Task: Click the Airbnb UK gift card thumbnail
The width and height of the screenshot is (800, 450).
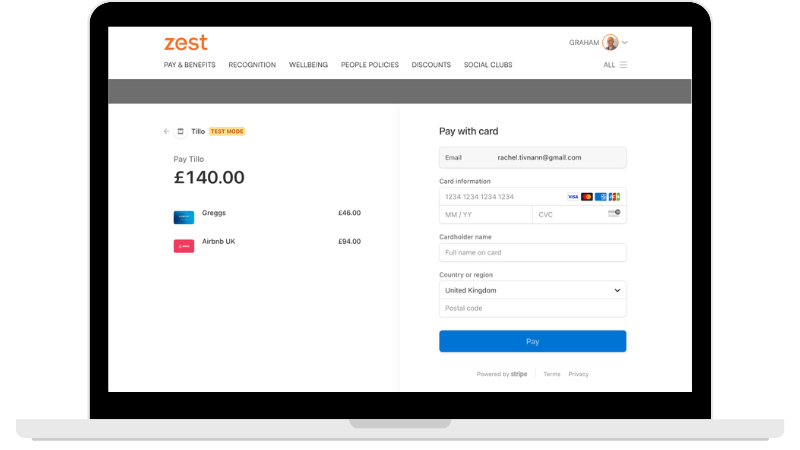Action: (184, 246)
